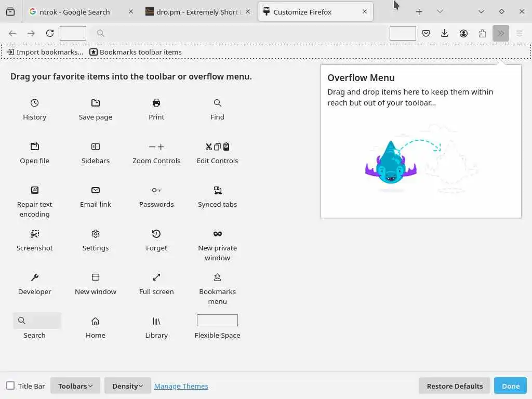Select the Find item icon
The height and width of the screenshot is (399, 532).
(218, 103)
